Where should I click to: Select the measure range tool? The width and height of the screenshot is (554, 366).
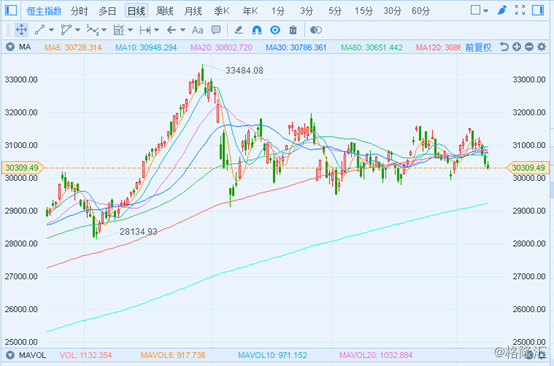click(x=145, y=30)
